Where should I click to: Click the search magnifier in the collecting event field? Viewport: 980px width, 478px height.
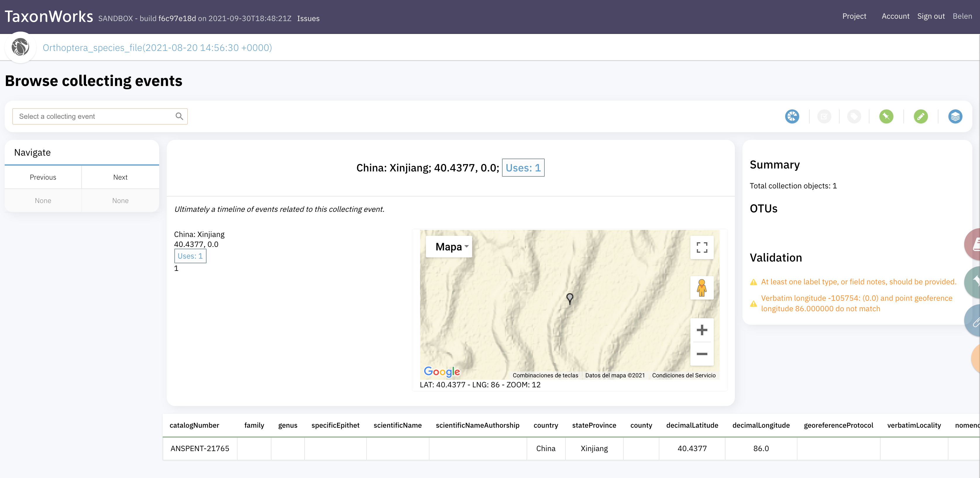(179, 116)
